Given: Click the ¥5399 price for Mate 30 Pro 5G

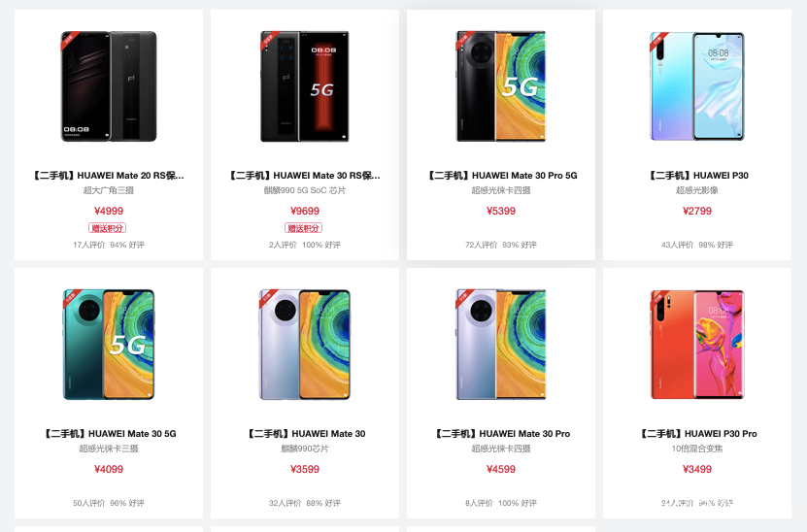Looking at the screenshot, I should 501,211.
